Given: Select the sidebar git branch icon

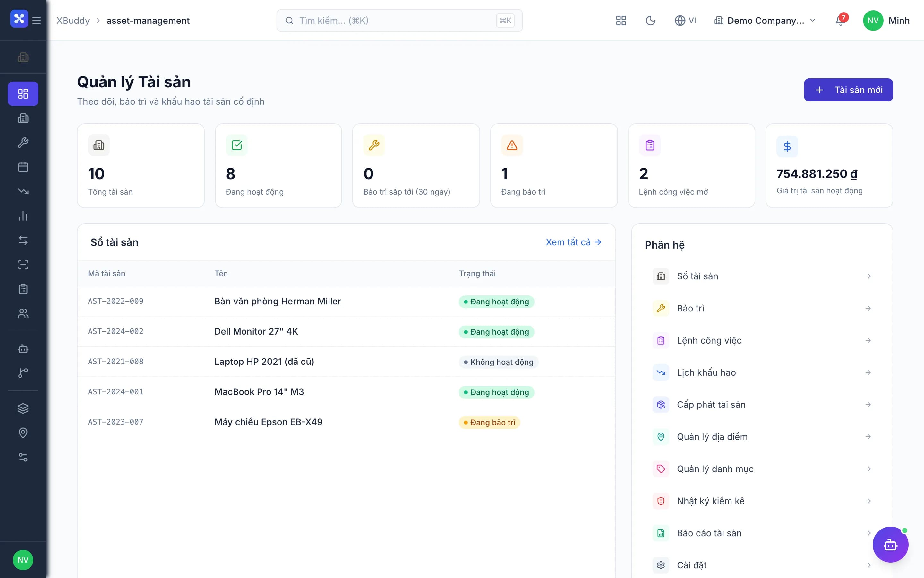Looking at the screenshot, I should 23,373.
